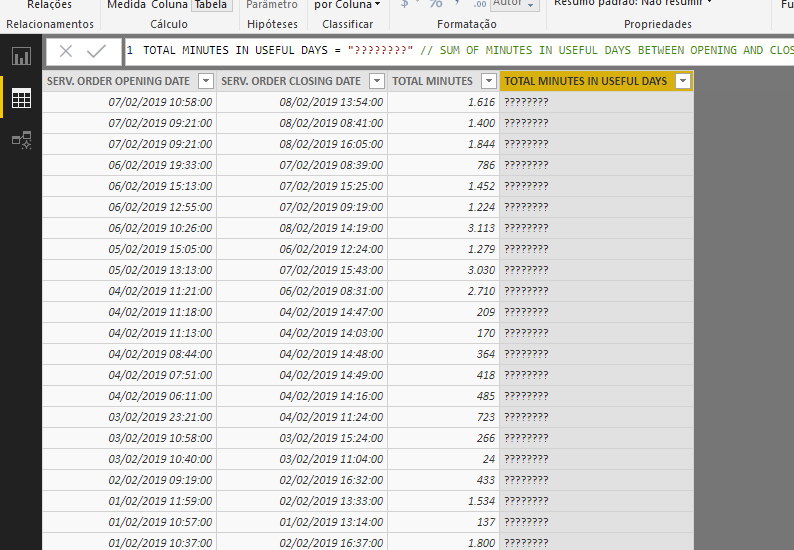Select total minutes cell 266
794x550 pixels.
pyautogui.click(x=444, y=439)
